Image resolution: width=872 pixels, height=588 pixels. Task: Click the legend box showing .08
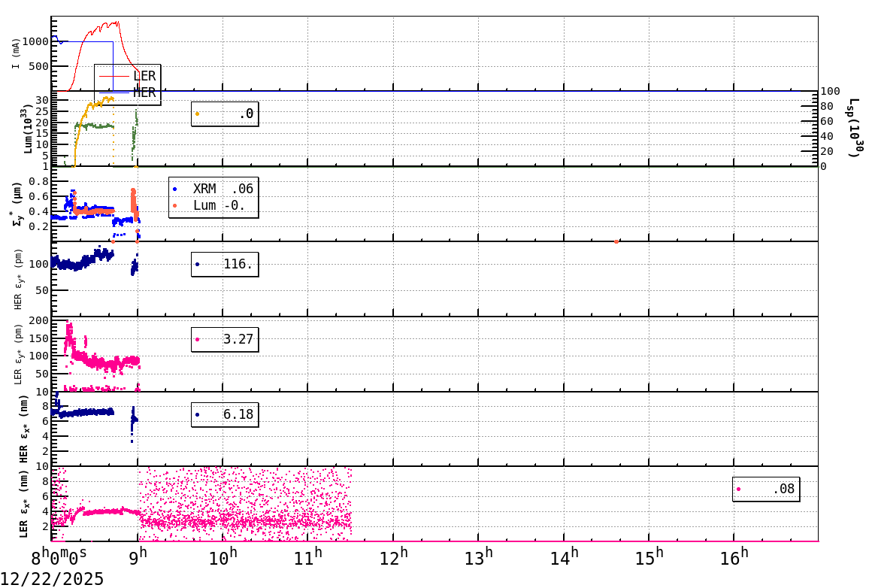(767, 489)
